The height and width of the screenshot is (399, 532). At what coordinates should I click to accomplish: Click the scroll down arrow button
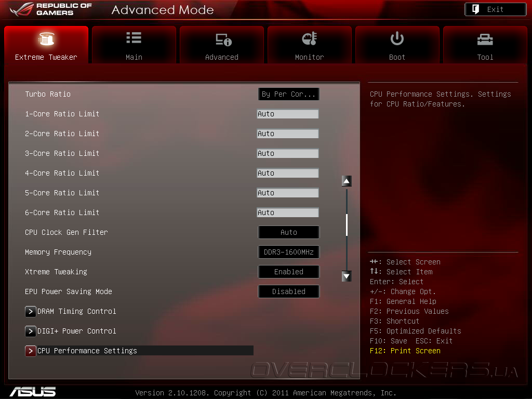(347, 276)
